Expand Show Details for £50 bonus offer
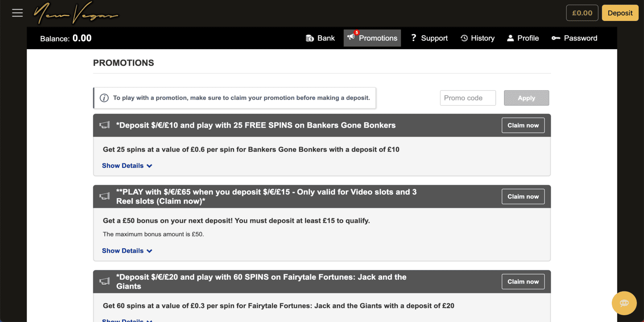 pos(127,251)
